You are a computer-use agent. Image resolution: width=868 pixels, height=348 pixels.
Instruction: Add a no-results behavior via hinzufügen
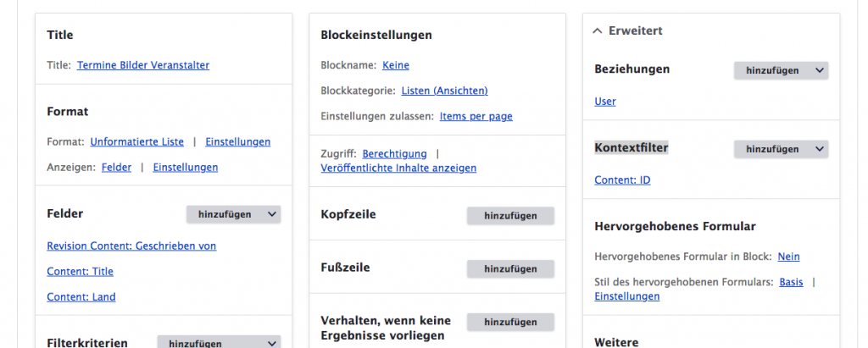click(x=510, y=323)
